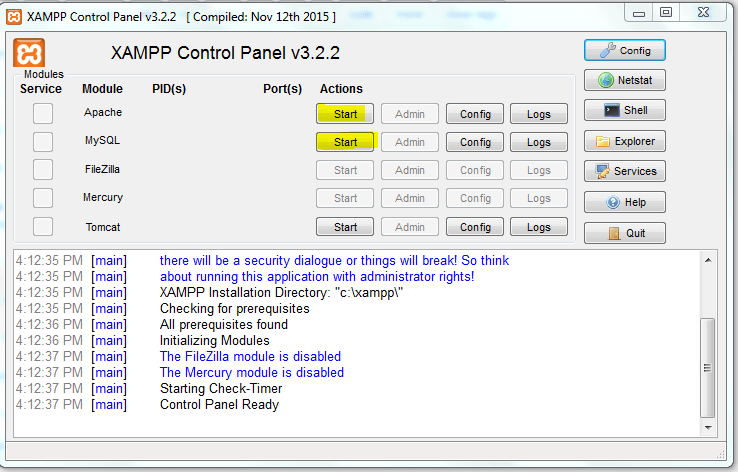Click the Help question mark button
Image resolution: width=738 pixels, height=472 pixels.
pyautogui.click(x=624, y=202)
